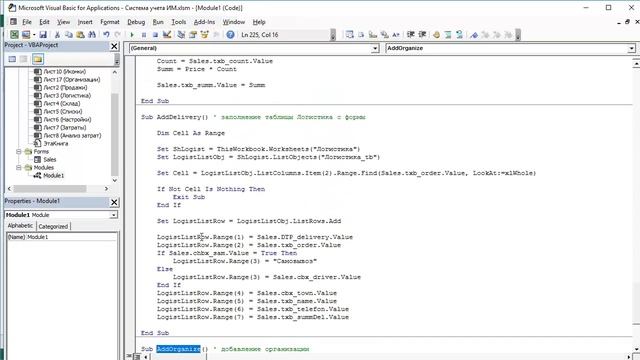Image resolution: width=640 pixels, height=360 pixels.
Task: Cut selection with the scissors icon
Action: pos(57,35)
